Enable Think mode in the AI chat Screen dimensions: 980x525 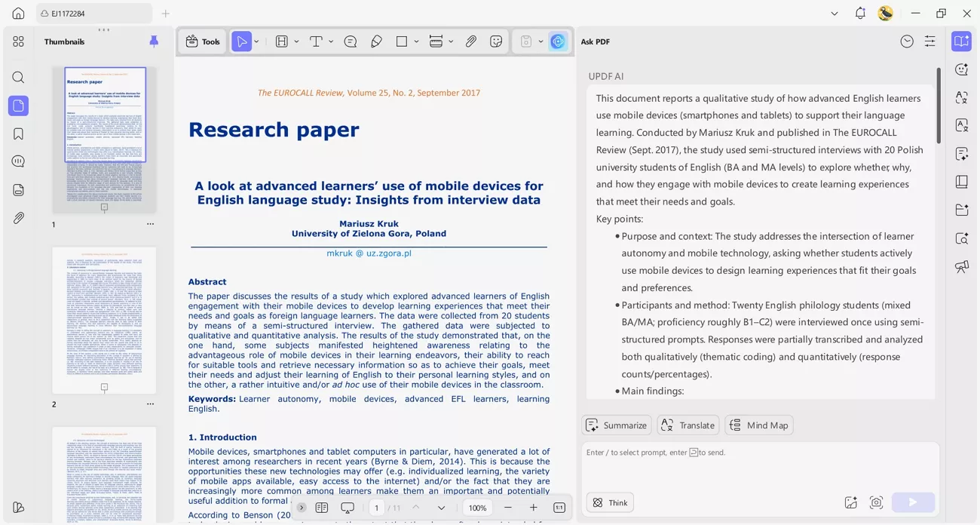click(609, 502)
